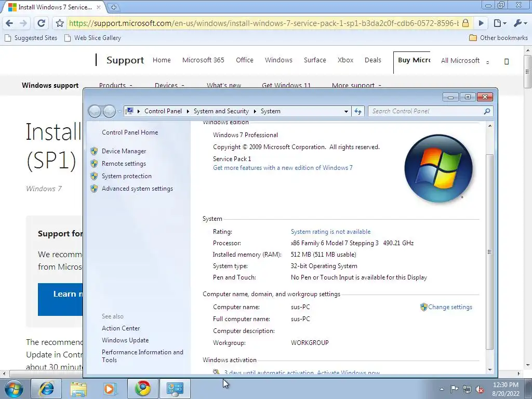
Task: Click System and Security breadcrumb
Action: 221,111
